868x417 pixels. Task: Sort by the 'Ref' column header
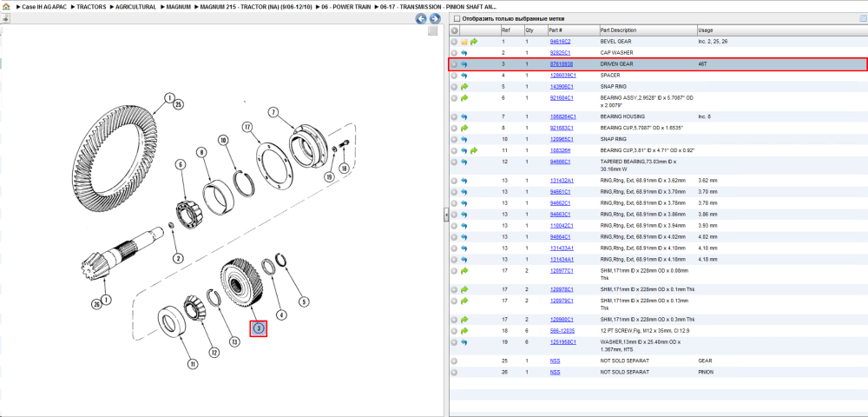(511, 30)
